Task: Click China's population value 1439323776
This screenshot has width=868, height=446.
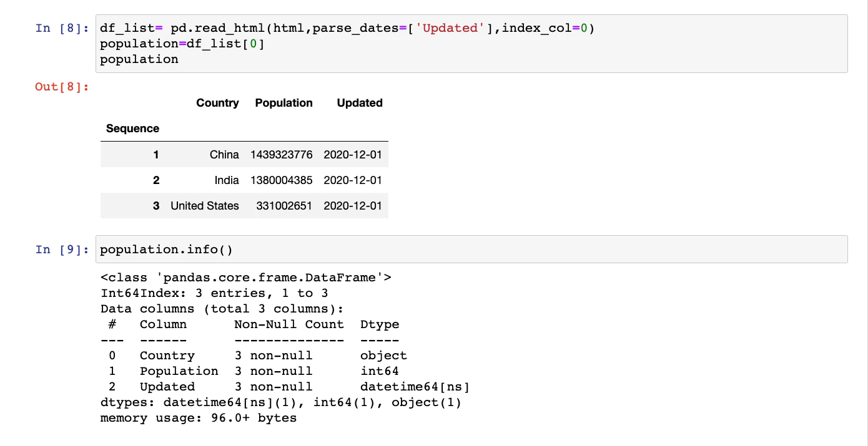Action: tap(282, 154)
